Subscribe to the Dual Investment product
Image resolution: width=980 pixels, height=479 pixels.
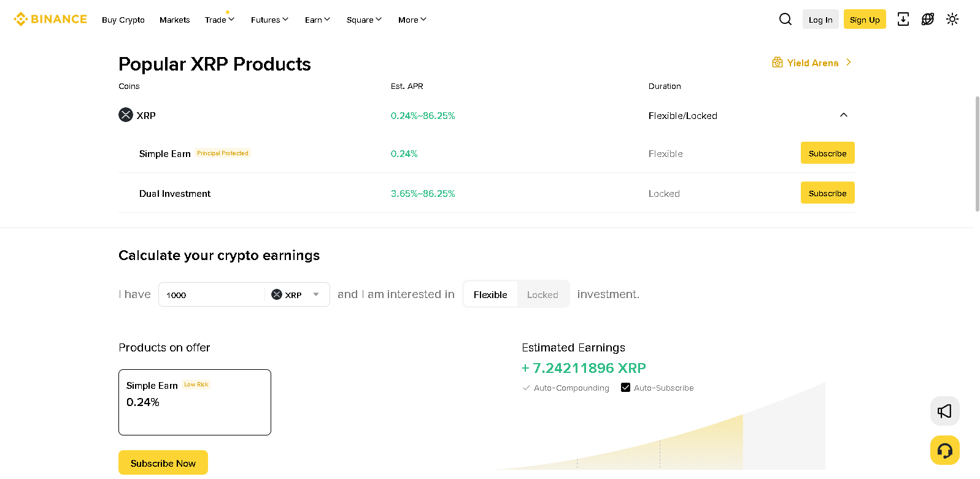coord(827,193)
